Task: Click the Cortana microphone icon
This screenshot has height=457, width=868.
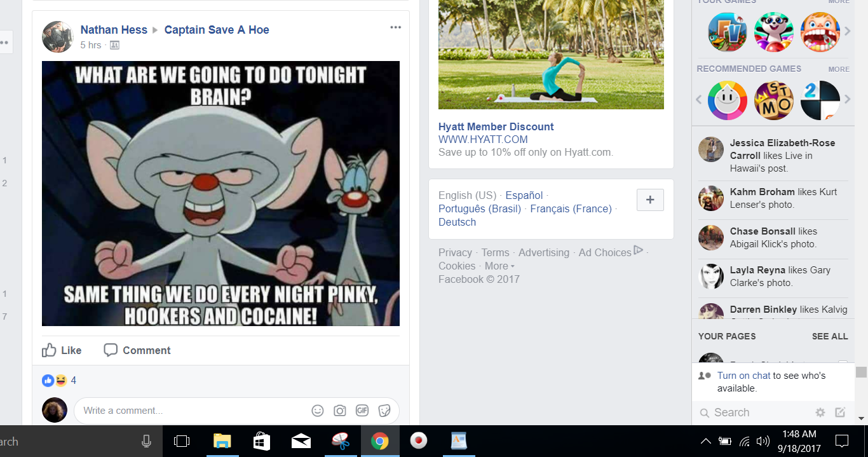Action: coord(147,441)
